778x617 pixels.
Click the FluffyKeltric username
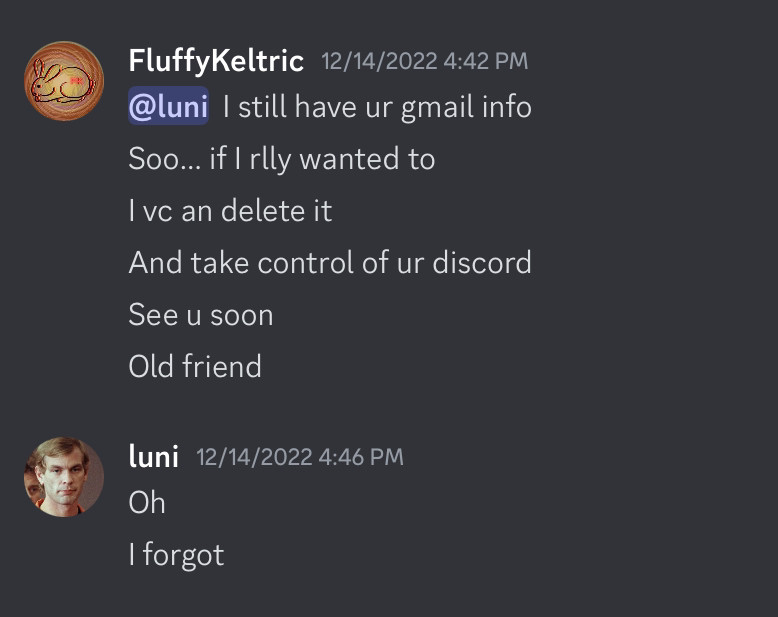[x=216, y=62]
